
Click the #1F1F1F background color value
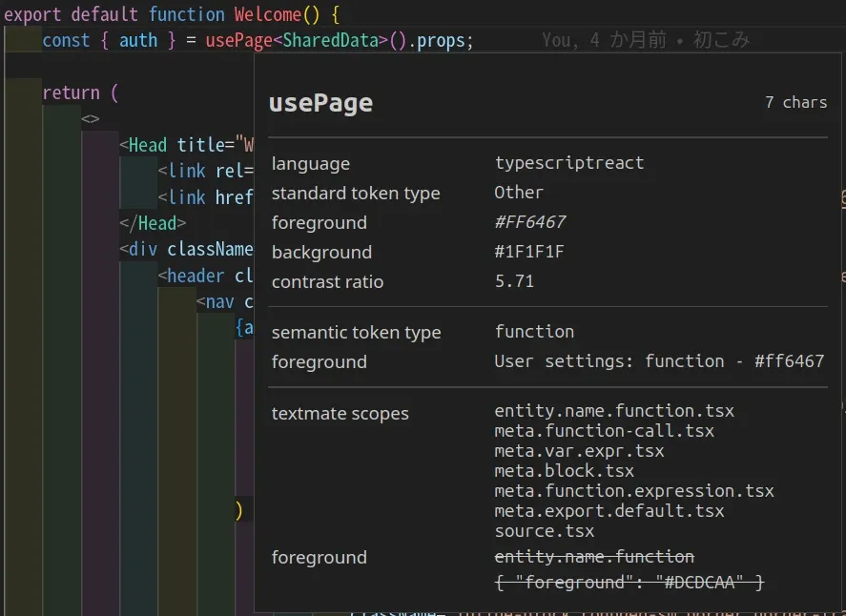coord(528,252)
